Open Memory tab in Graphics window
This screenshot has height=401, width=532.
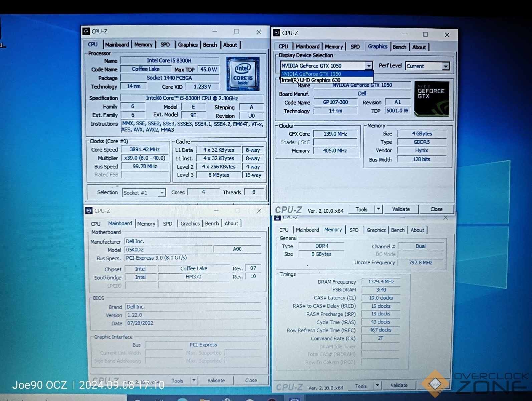[x=334, y=47]
